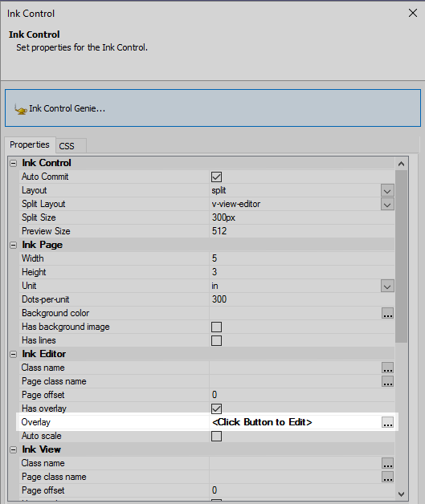Screen dimensions: 425x504
Task: Collapse the Ink Editor section
Action: 13,354
